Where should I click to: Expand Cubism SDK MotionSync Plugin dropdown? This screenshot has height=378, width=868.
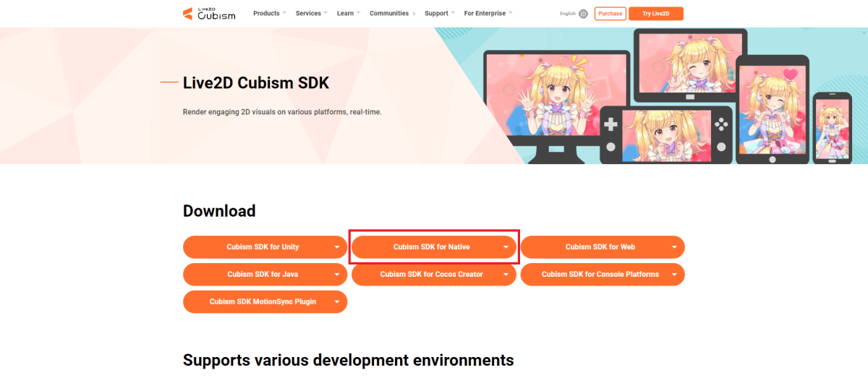click(265, 302)
